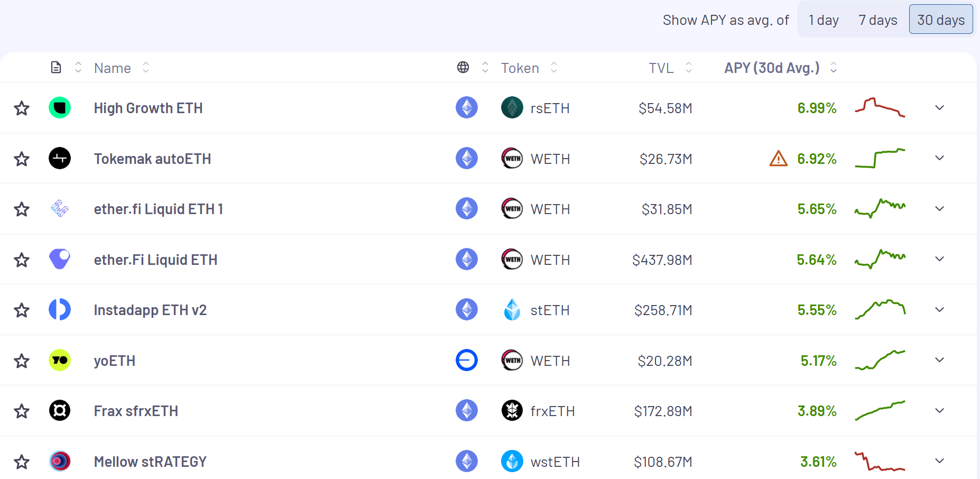Open the ether.fi Liquid ETH 1 vault
Image resolution: width=980 pixels, height=479 pixels.
click(x=158, y=209)
